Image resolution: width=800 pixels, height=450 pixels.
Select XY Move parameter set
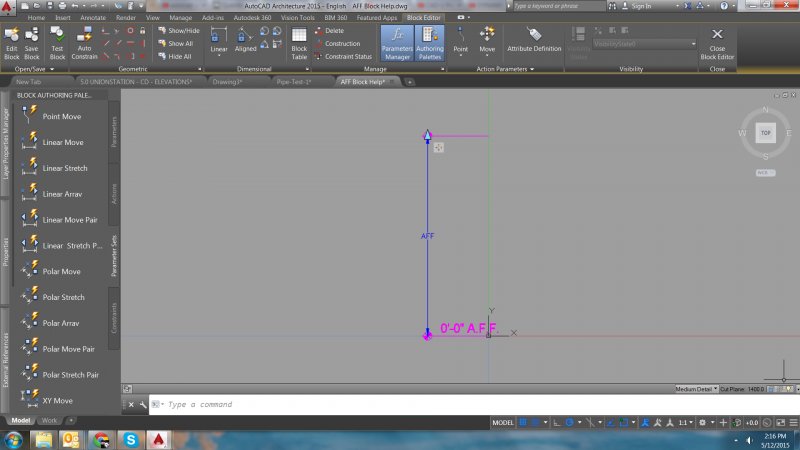[x=57, y=400]
